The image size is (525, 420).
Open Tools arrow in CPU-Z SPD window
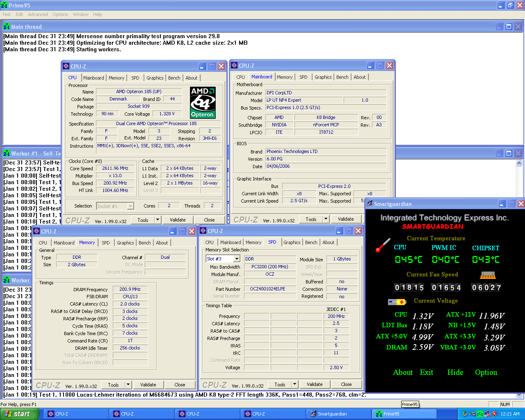click(x=295, y=384)
